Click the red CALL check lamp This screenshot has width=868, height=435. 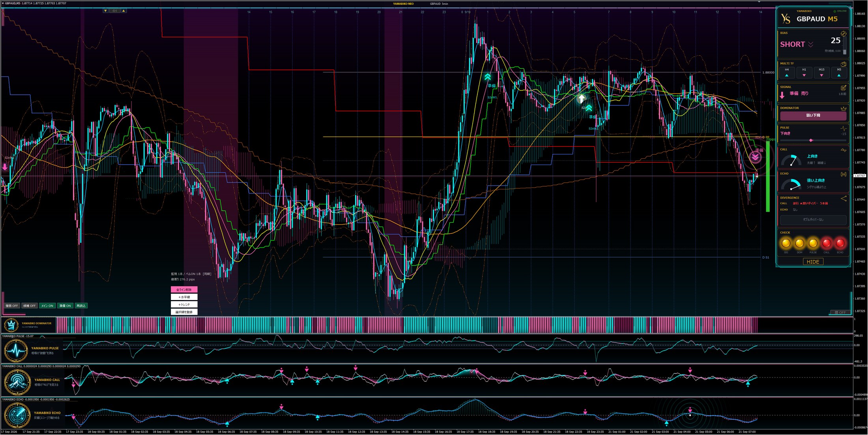point(827,243)
